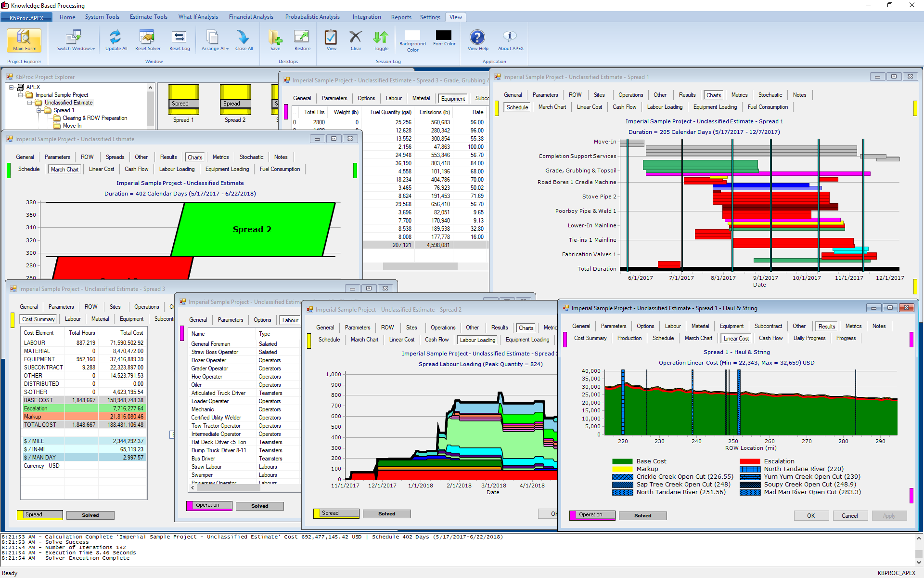Click the Close All windows icon

coord(244,40)
